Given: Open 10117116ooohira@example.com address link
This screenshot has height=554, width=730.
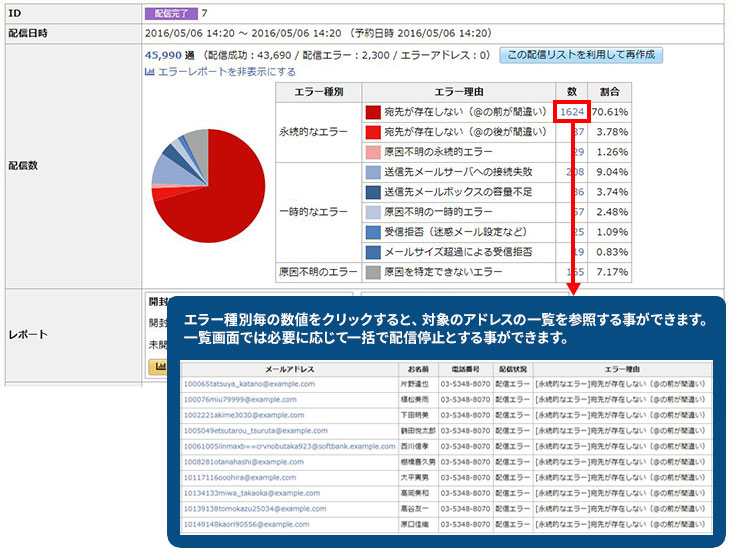Looking at the screenshot, I should 240,478.
